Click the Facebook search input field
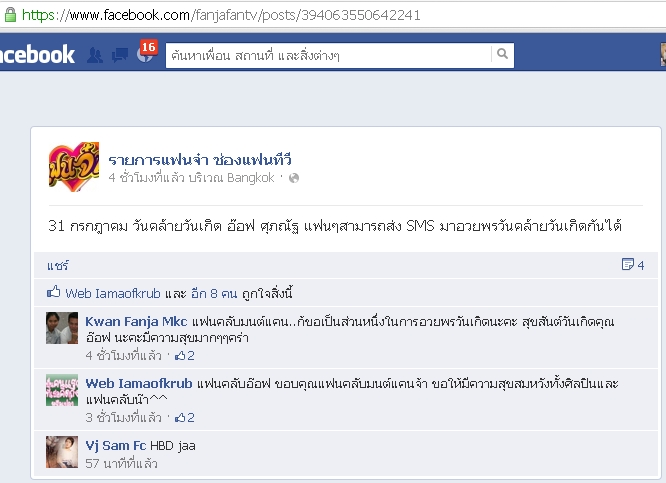The height and width of the screenshot is (483, 666). point(328,55)
